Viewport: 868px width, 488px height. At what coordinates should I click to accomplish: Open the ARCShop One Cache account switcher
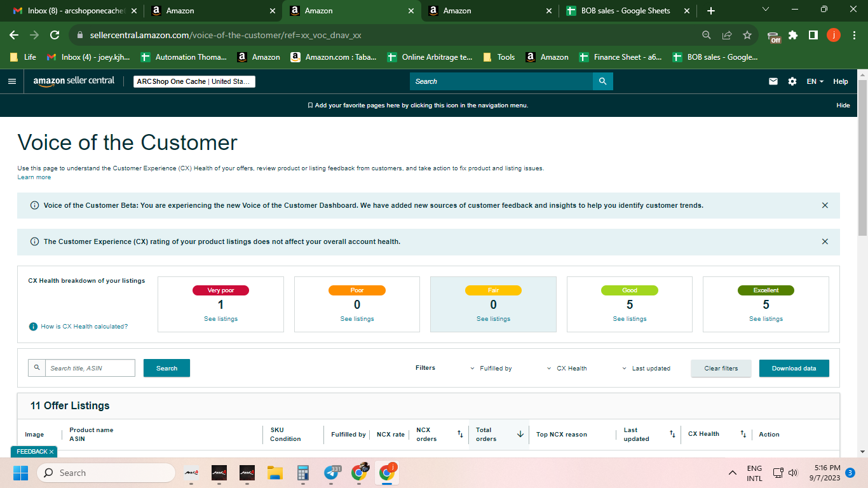pyautogui.click(x=194, y=81)
